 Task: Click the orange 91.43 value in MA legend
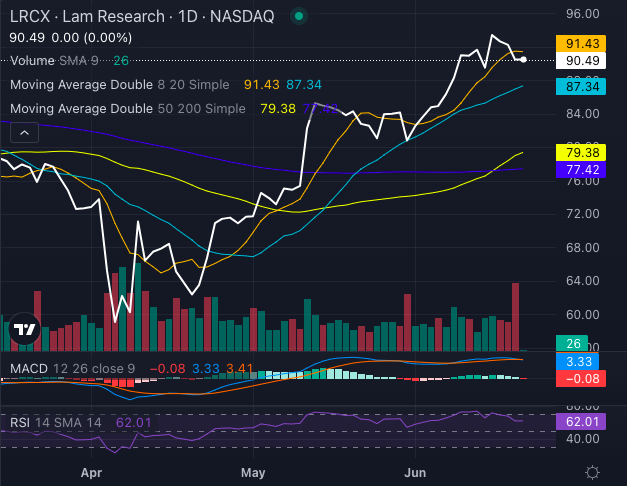262,85
